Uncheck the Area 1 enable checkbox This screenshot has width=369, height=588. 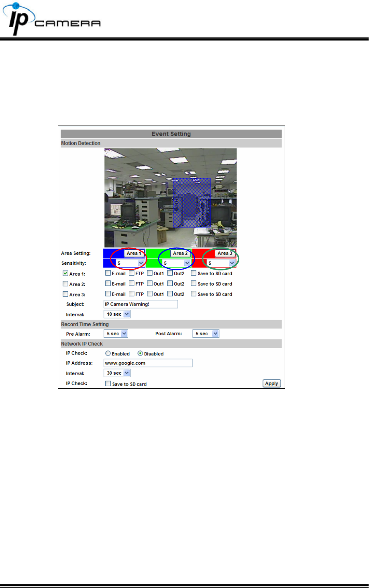pos(65,274)
